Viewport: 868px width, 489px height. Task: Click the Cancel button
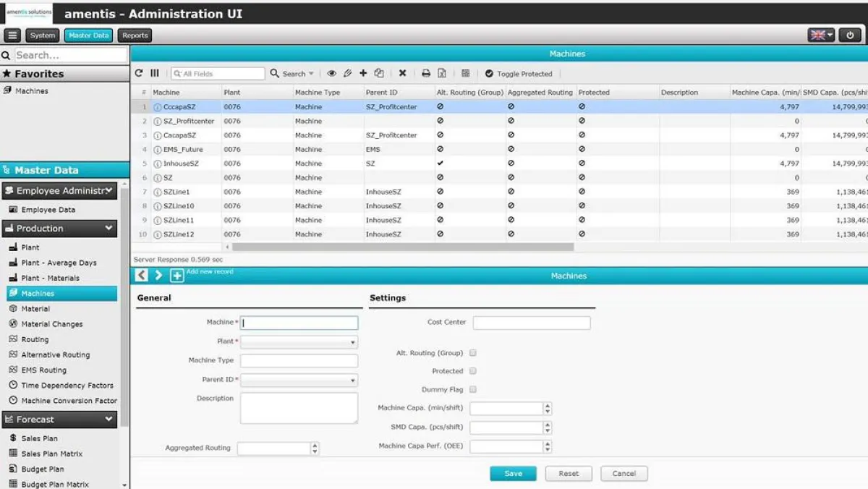pyautogui.click(x=624, y=473)
